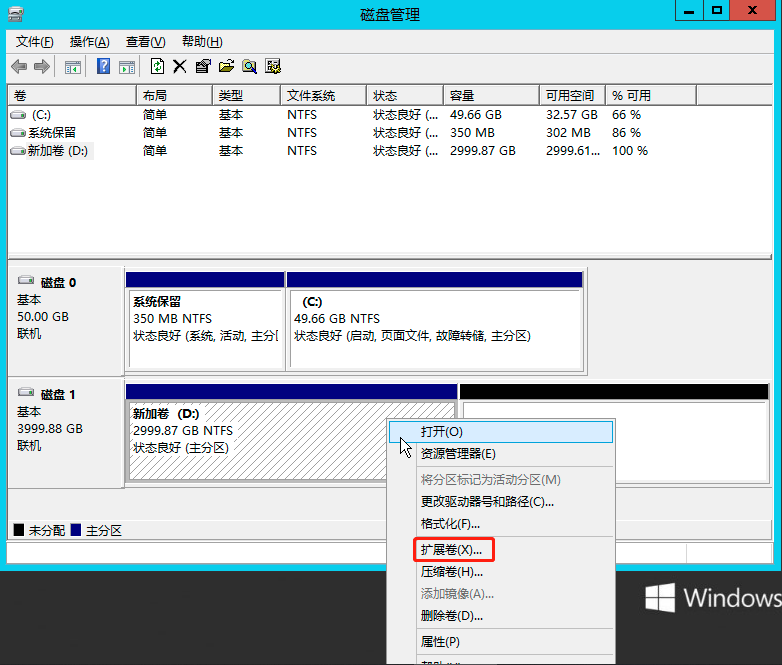782x665 pixels.
Task: Select the (C:) 49.66 GB NTFS partition block
Action: point(435,321)
